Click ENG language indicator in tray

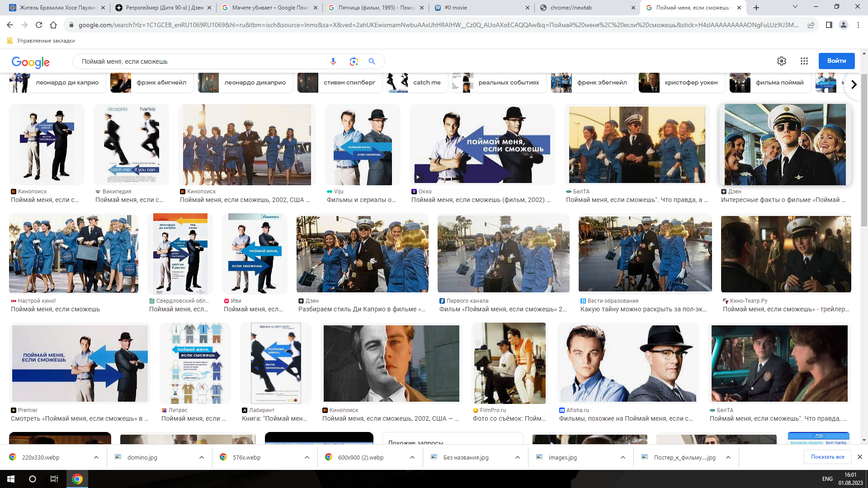[x=827, y=479]
